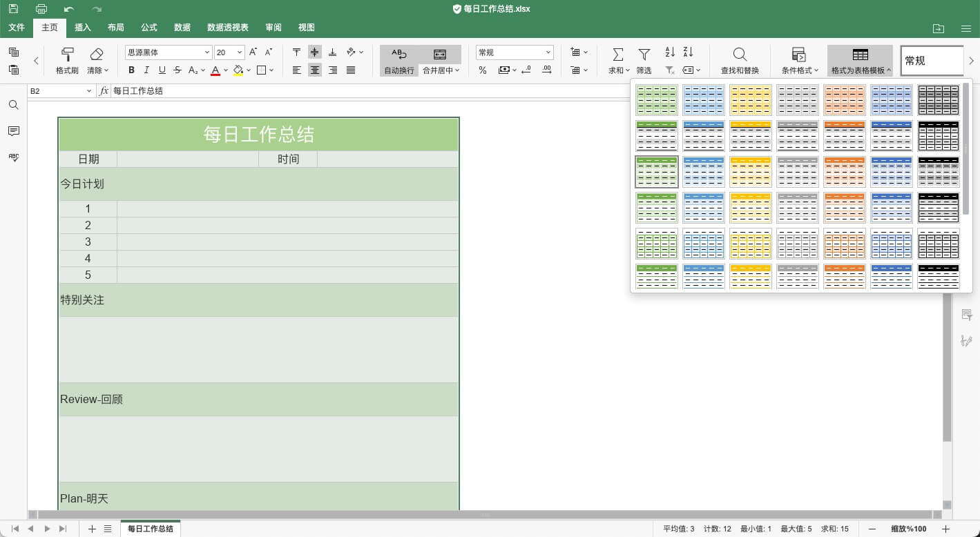The width and height of the screenshot is (980, 537).
Task: Select the 每日工作总结 sheet tab
Action: click(151, 529)
